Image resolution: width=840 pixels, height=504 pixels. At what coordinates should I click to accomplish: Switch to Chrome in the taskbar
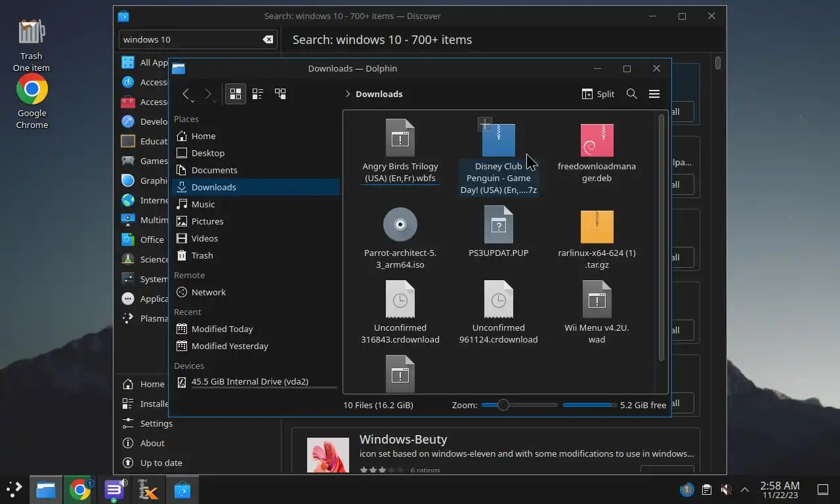[x=80, y=490]
